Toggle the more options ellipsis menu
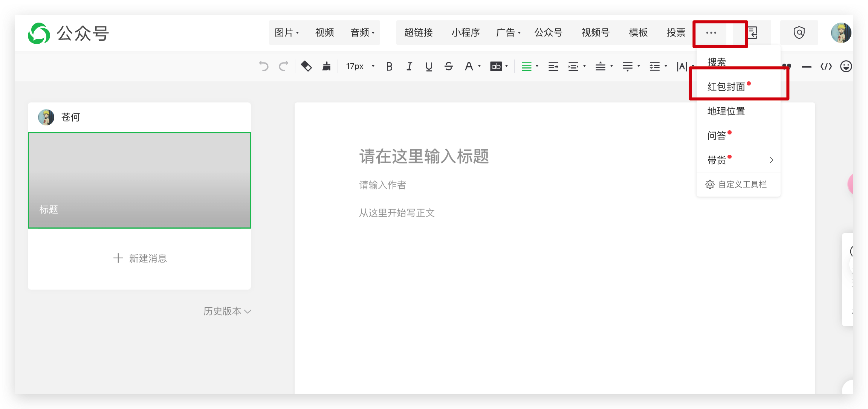This screenshot has width=868, height=409. 711,33
